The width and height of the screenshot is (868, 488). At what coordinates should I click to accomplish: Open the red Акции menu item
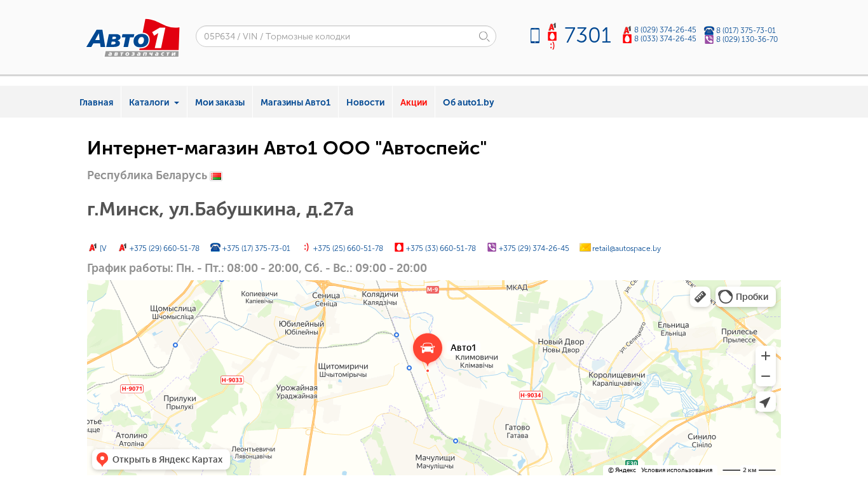414,102
